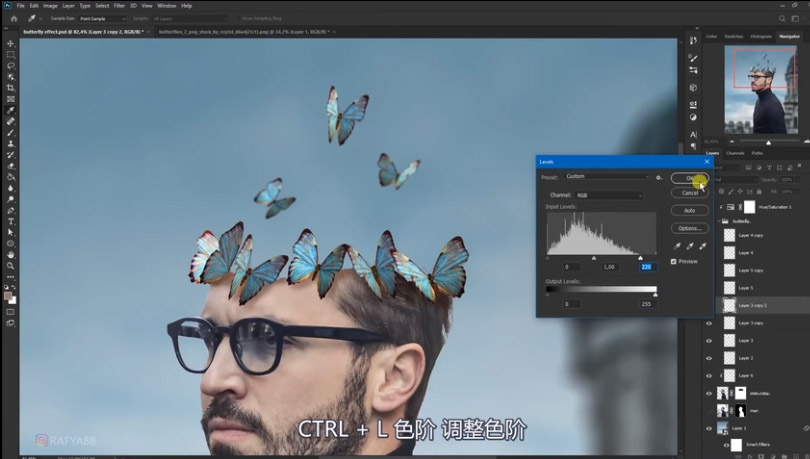Choose the Crop tool
810x459 pixels.
tap(11, 88)
